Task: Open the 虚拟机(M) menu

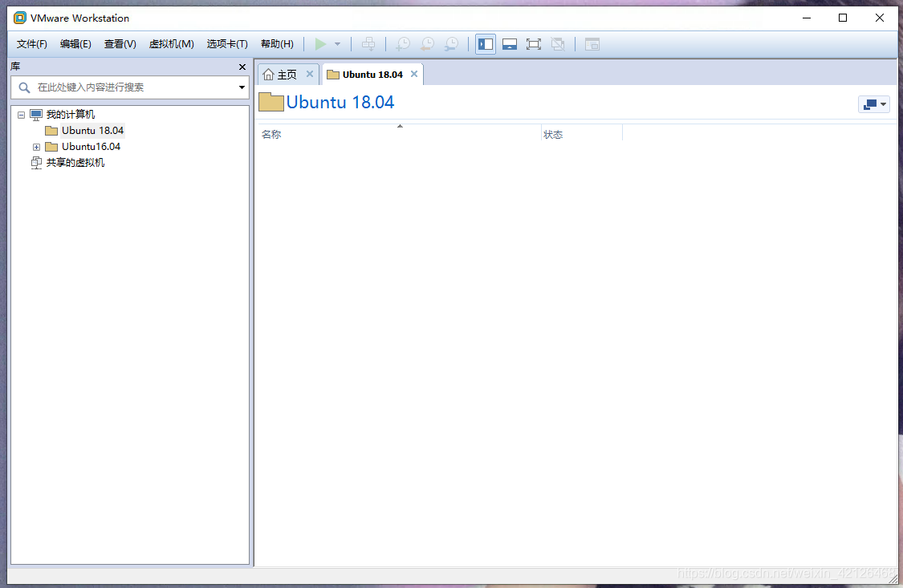Action: [171, 44]
